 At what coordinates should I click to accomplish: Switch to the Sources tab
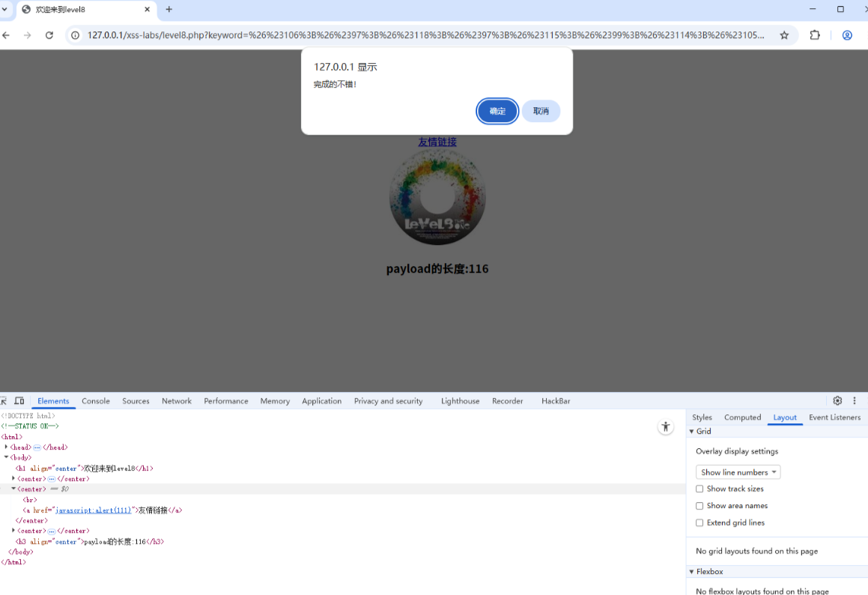click(136, 401)
